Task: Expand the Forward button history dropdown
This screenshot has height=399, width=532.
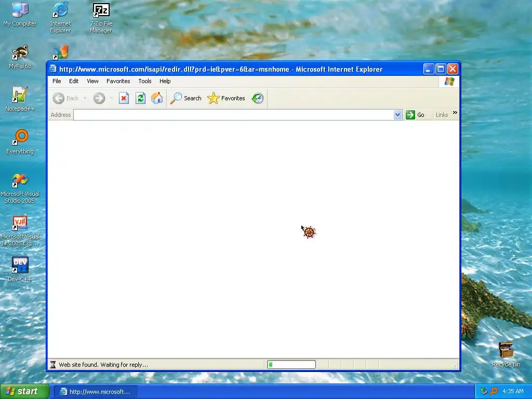Action: click(x=111, y=98)
